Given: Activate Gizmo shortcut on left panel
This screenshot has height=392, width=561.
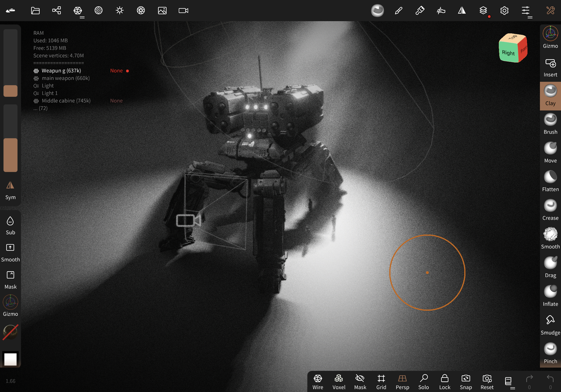Looking at the screenshot, I should [x=10, y=306].
